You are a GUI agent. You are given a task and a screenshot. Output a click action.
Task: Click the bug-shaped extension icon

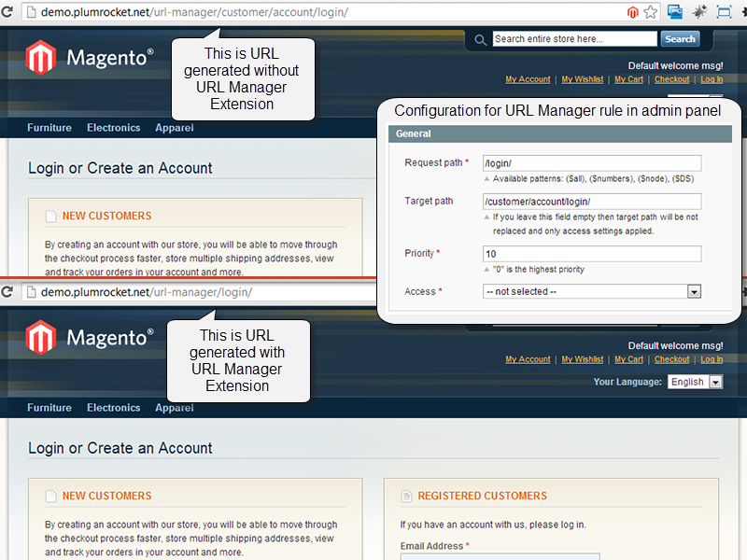pos(699,12)
